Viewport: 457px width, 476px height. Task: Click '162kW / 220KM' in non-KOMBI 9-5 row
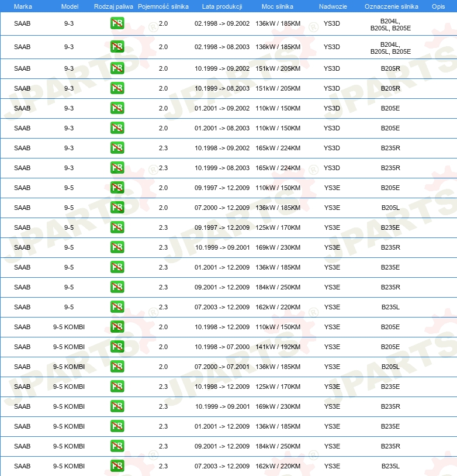pyautogui.click(x=278, y=307)
